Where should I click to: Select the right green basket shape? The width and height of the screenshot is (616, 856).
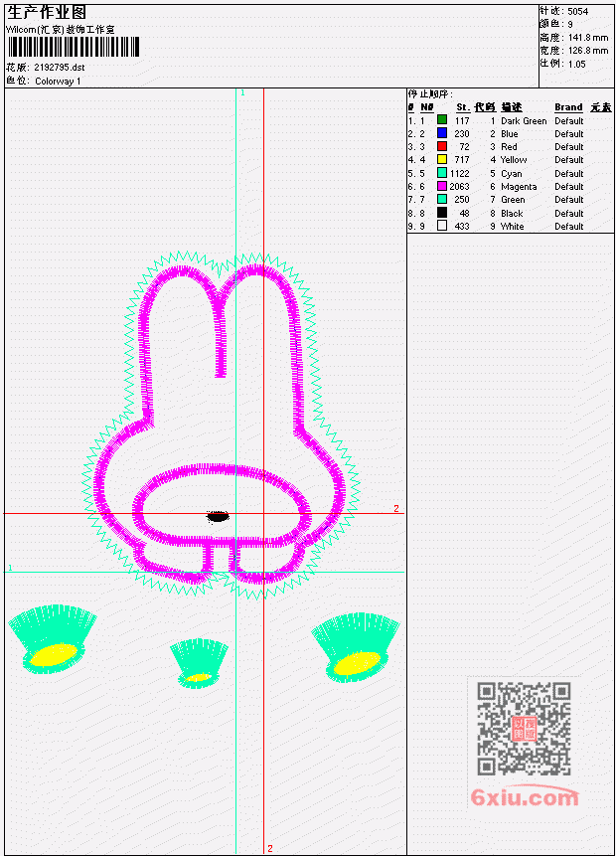pos(356,647)
